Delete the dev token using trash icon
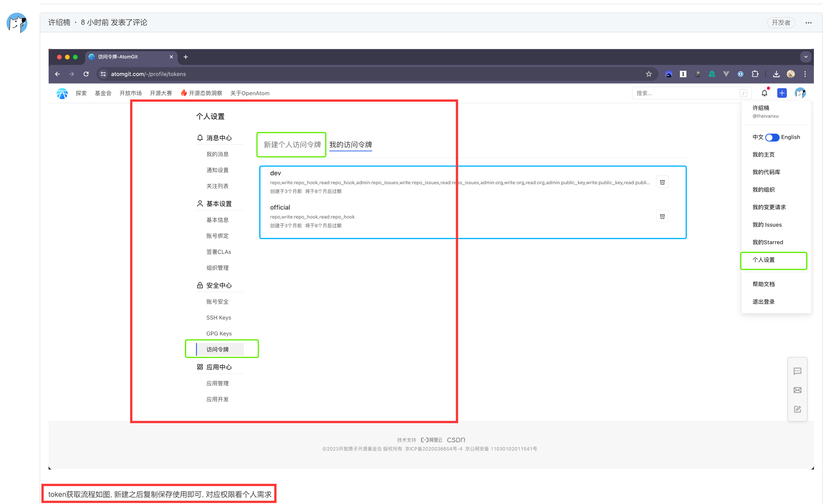 click(662, 182)
